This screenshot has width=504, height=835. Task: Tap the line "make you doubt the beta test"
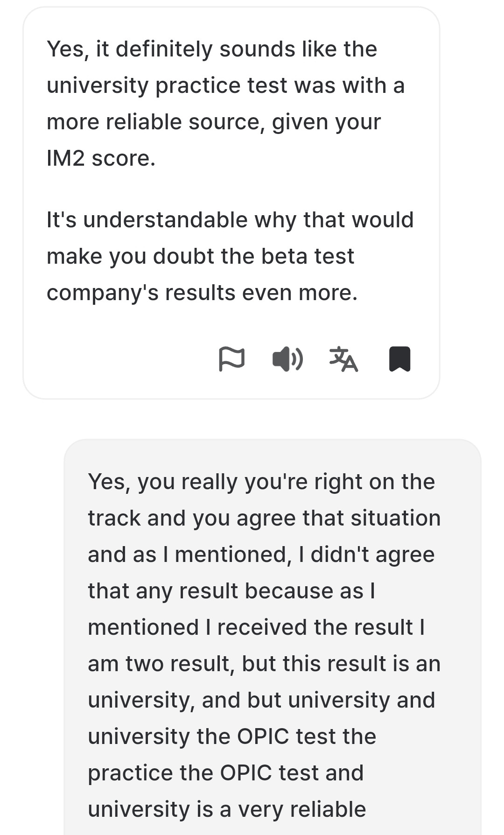click(201, 256)
